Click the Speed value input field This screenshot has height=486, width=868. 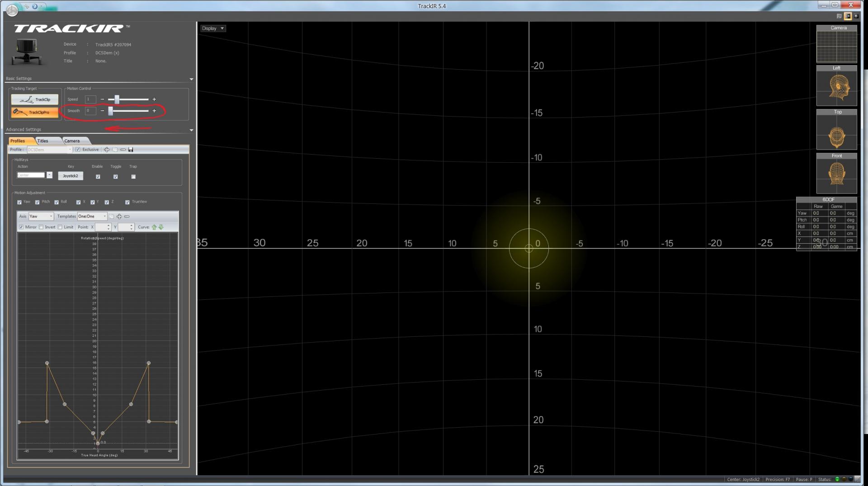pyautogui.click(x=90, y=99)
